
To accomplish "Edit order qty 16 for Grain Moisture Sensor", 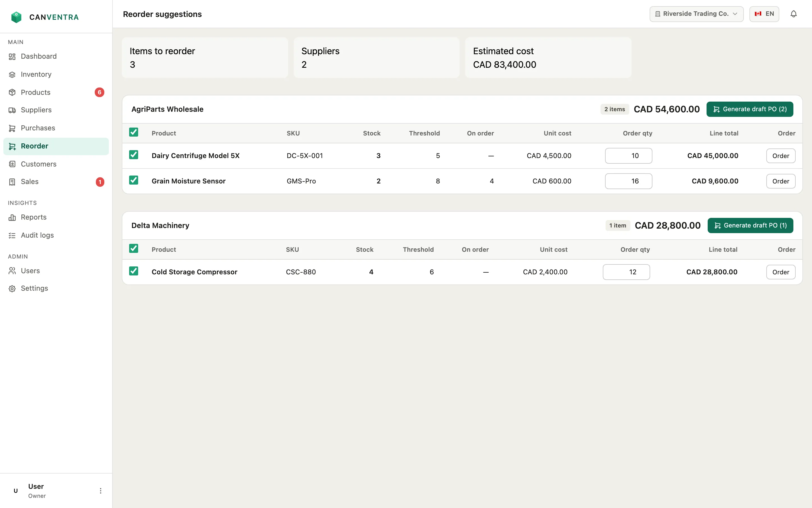I will tap(628, 181).
